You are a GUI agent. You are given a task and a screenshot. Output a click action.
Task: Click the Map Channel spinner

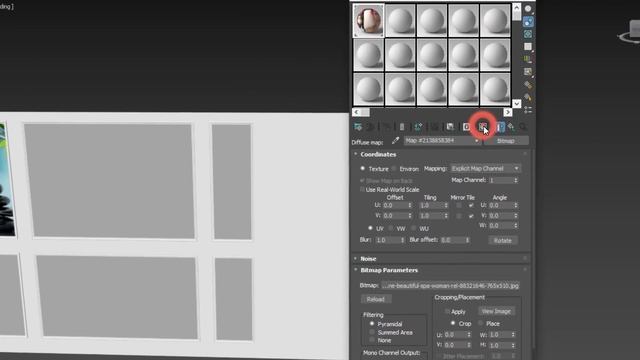516,180
